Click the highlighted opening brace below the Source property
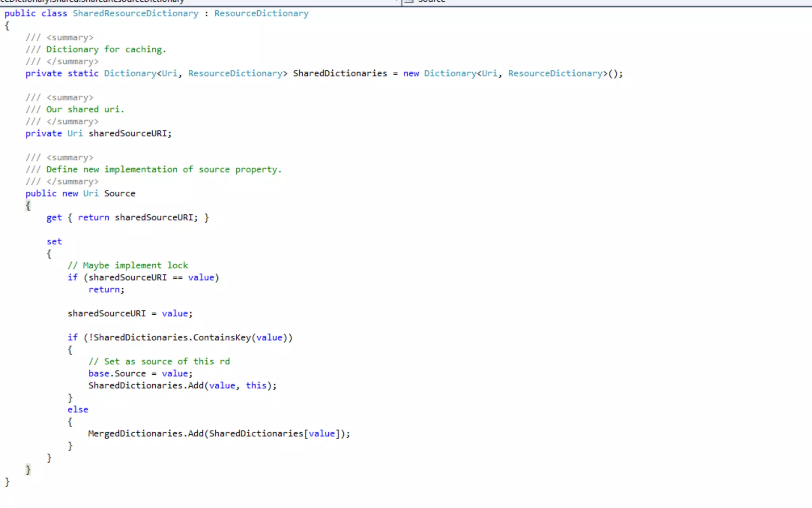 click(x=28, y=206)
